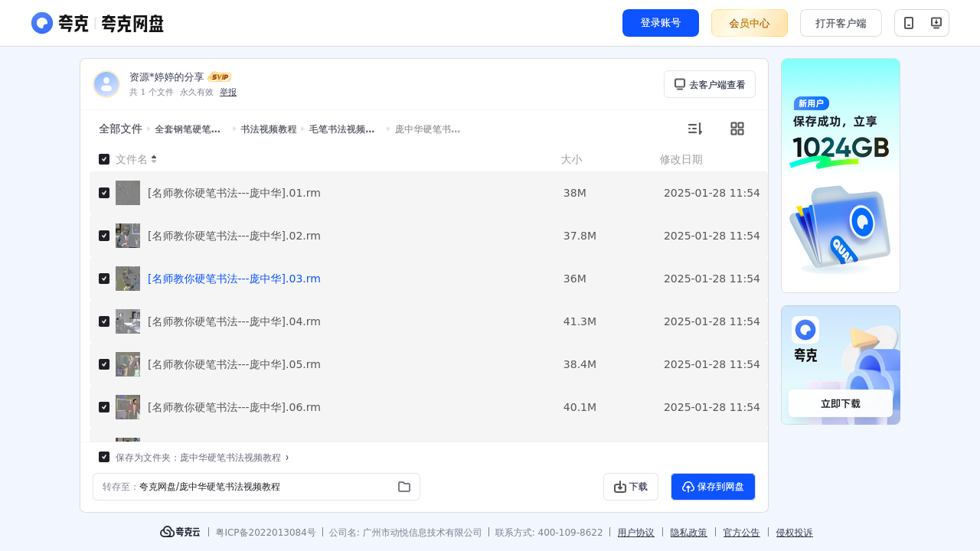Open the 侵权投诉 link in footer

(x=795, y=533)
